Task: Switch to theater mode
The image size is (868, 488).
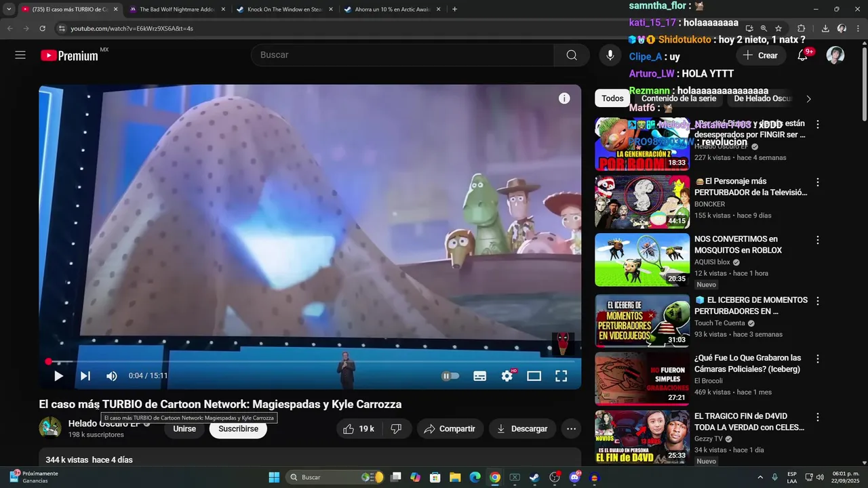Action: click(x=534, y=376)
